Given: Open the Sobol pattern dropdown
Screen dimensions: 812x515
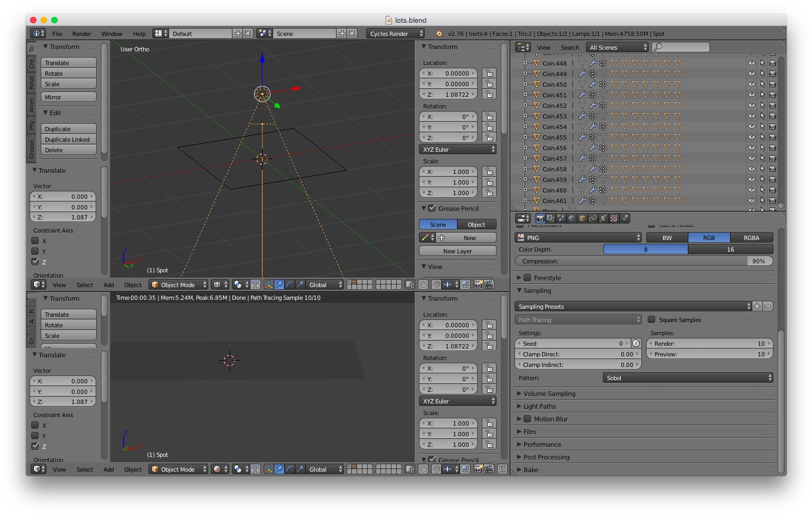Looking at the screenshot, I should pyautogui.click(x=688, y=378).
